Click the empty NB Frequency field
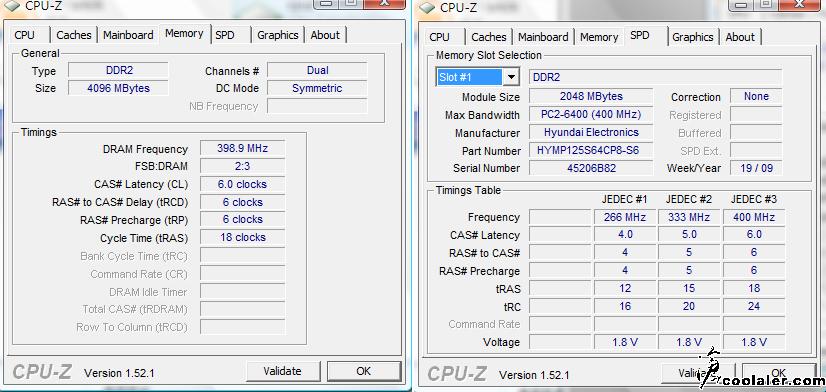Image resolution: width=826 pixels, height=392 pixels. [x=317, y=106]
